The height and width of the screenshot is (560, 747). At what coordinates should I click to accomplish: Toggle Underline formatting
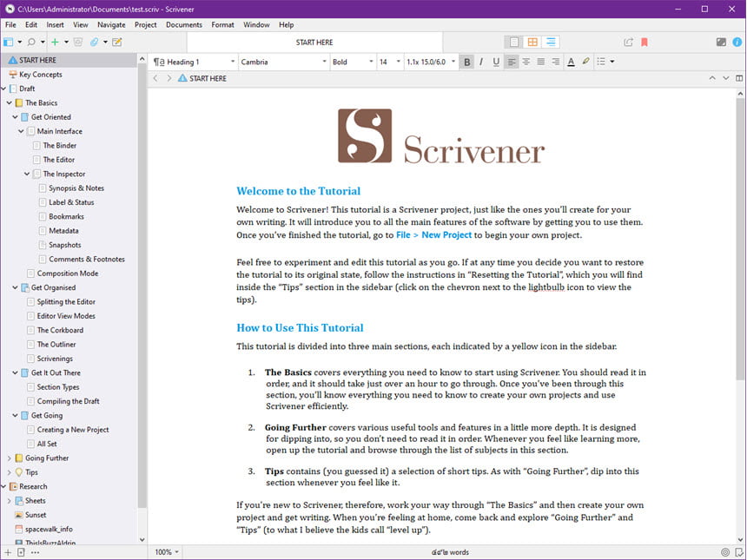tap(496, 62)
